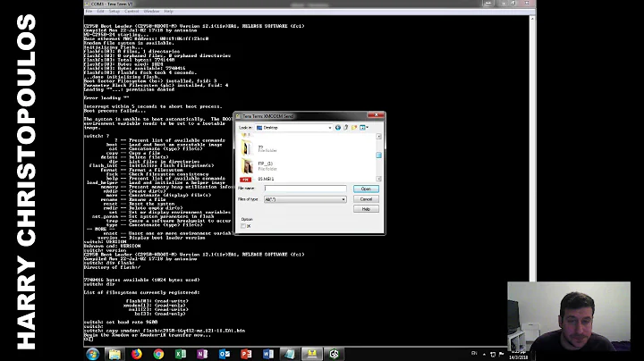Open File Explorer from the taskbar
The height and width of the screenshot is (361, 644).
114,354
